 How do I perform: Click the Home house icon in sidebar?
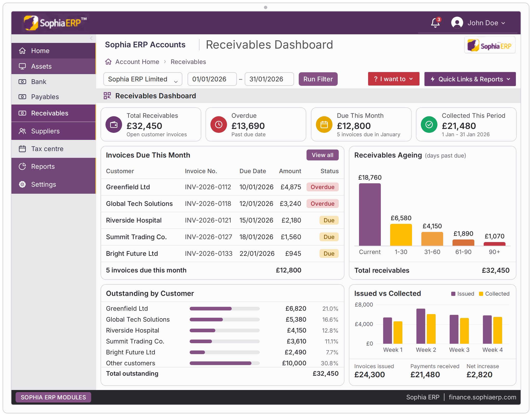22,51
